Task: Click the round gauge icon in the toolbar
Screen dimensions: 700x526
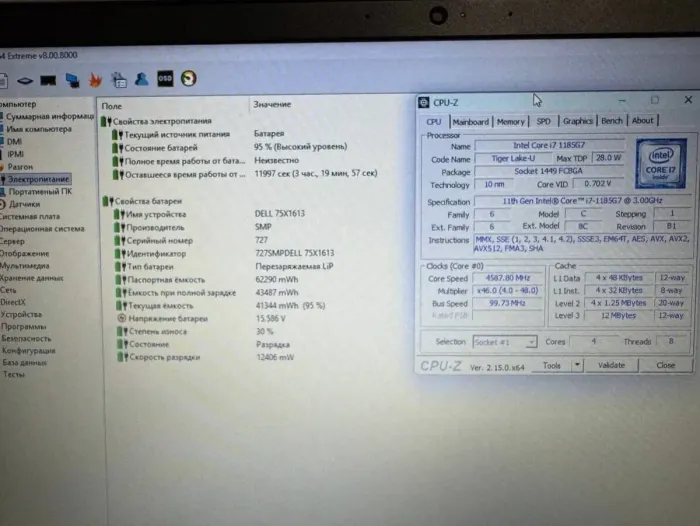Action: [x=188, y=78]
